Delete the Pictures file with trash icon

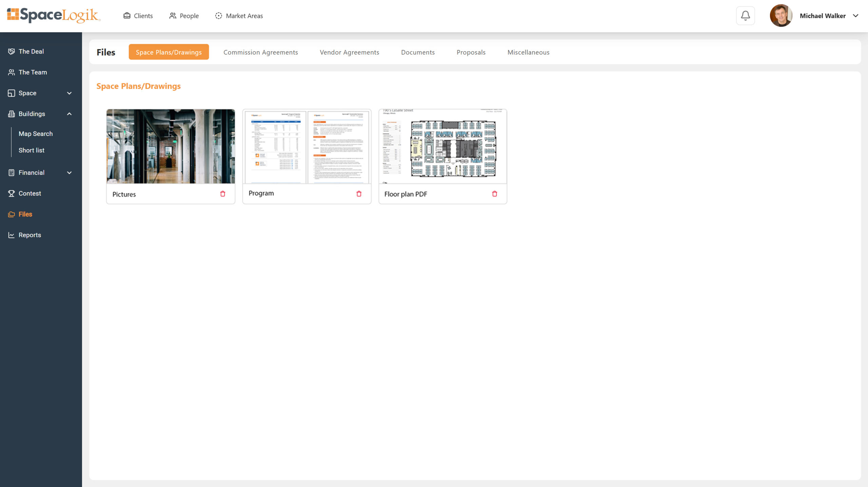(223, 194)
